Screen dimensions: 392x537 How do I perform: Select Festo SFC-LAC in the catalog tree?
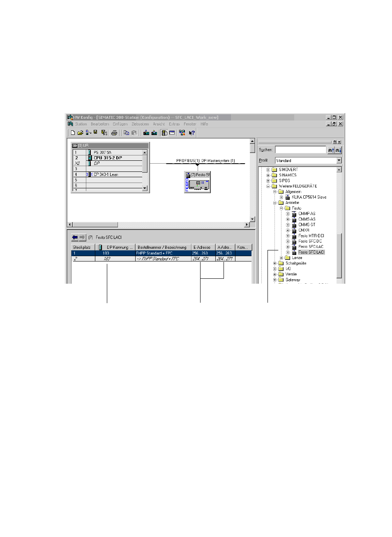(x=311, y=247)
